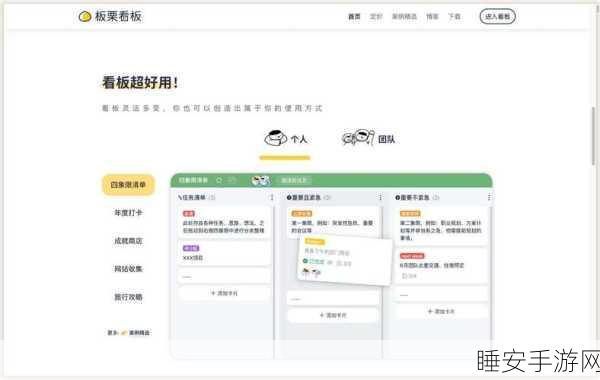The image size is (600, 380).
Task: Switch to the 团队 tab
Action: point(368,138)
